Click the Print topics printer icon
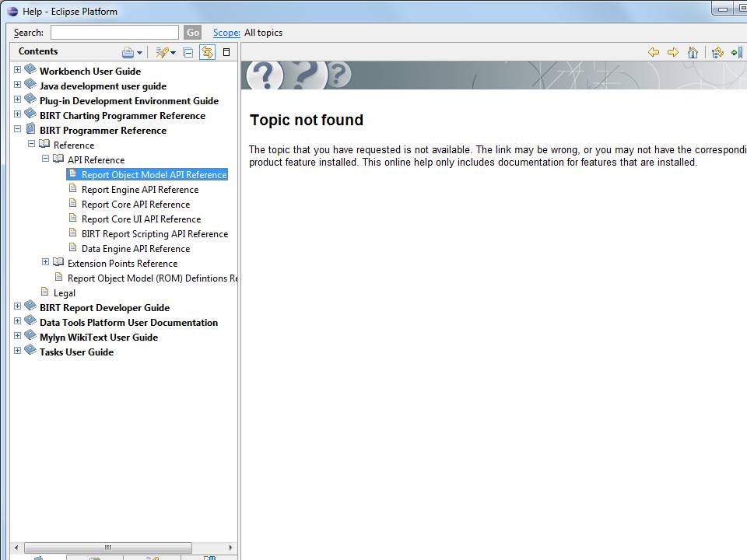The width and height of the screenshot is (747, 560). [128, 52]
